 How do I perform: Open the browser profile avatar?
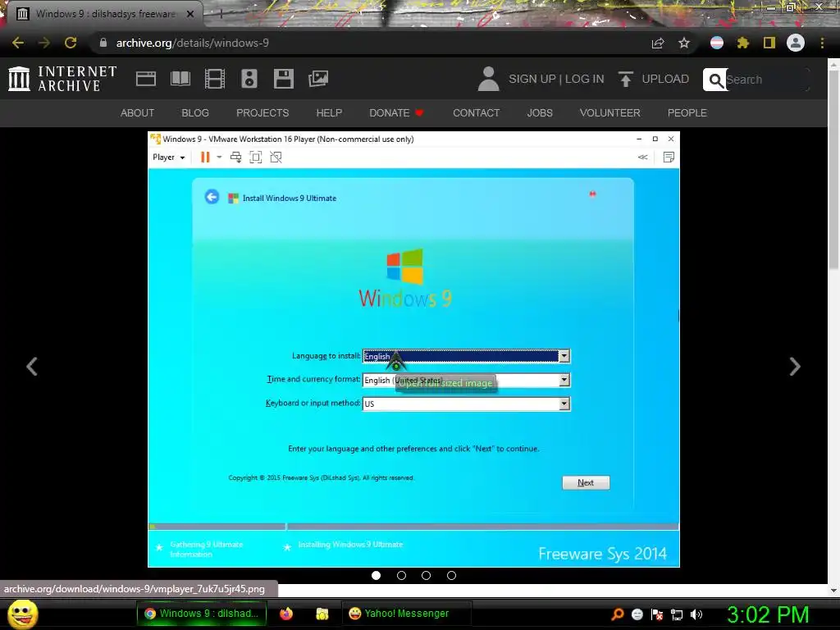pos(796,43)
